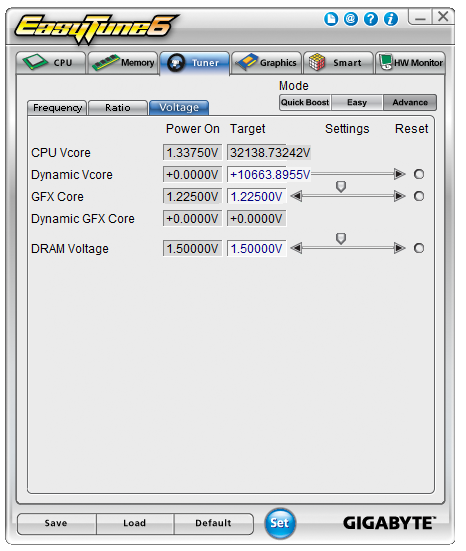Click the @ email icon
The height and width of the screenshot is (551, 466).
[x=351, y=19]
